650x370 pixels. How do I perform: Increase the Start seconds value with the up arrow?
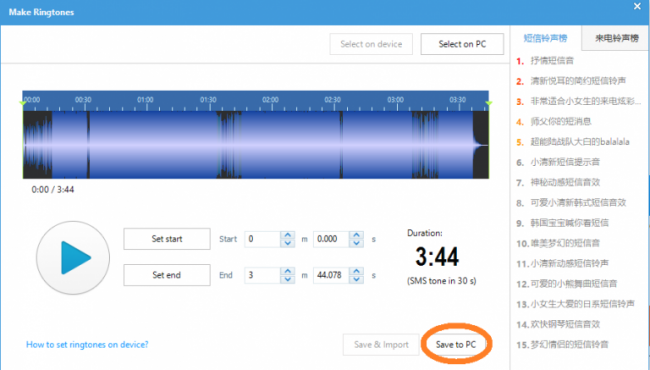(357, 235)
